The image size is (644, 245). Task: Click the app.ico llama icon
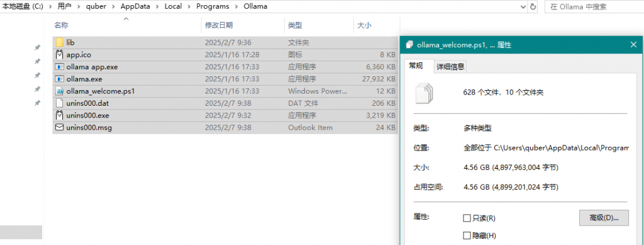[59, 54]
